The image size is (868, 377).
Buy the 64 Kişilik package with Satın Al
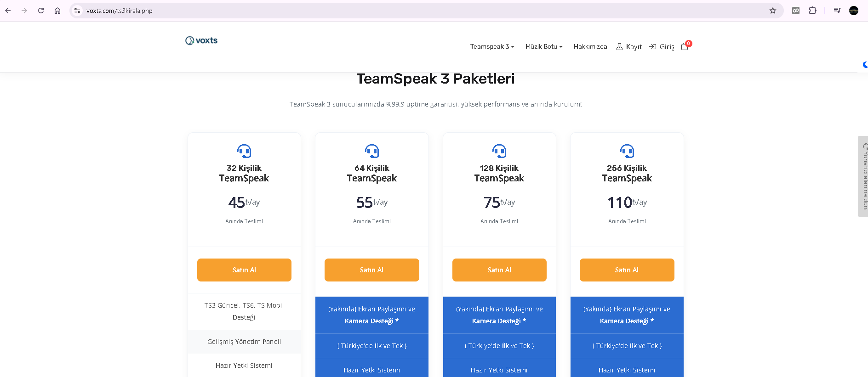[x=372, y=270]
